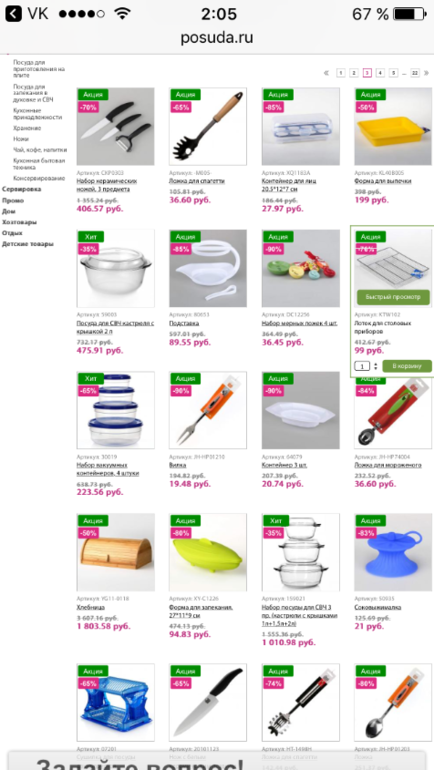Open the blue silicone juicer thumbnail
The image size is (434, 770).
tap(393, 552)
